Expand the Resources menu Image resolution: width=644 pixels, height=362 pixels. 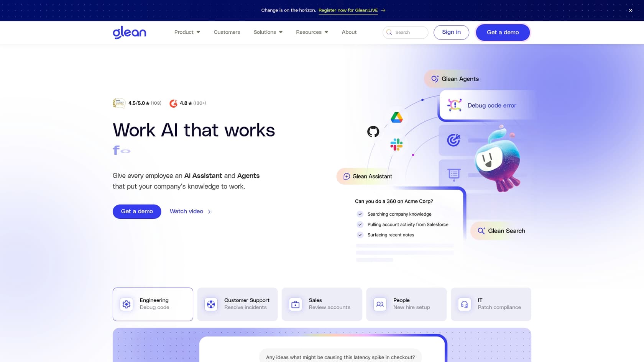(x=312, y=32)
